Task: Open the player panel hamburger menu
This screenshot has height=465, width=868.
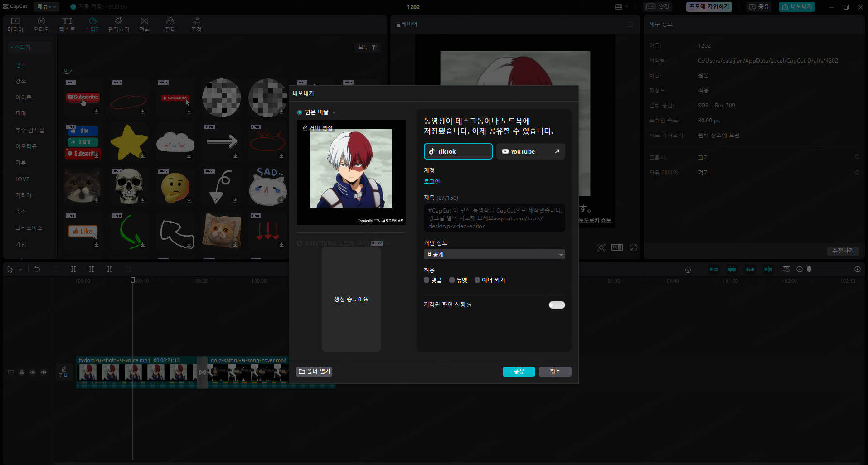Action: pyautogui.click(x=630, y=24)
